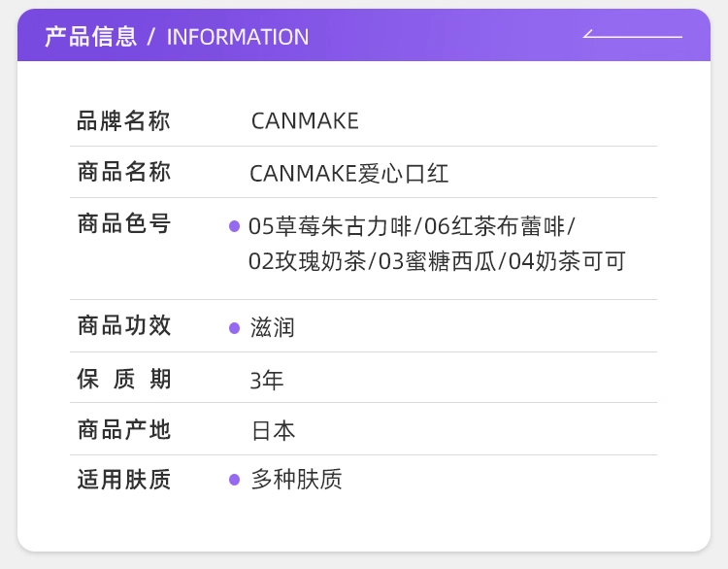This screenshot has height=569, width=728.
Task: Click the purple dot beside 滋润
Action: [234, 328]
